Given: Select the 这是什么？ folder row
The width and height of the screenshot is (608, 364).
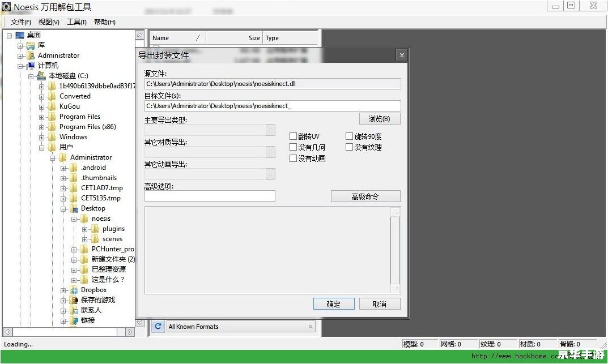Looking at the screenshot, I should (x=108, y=280).
